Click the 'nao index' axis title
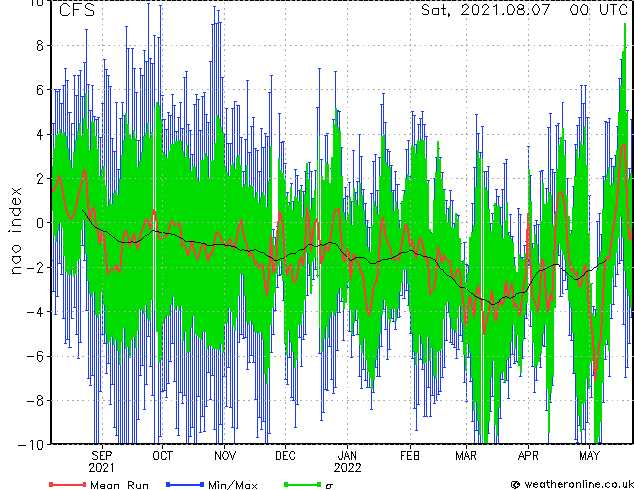Viewport: 634px width, 490px height. [x=15, y=230]
